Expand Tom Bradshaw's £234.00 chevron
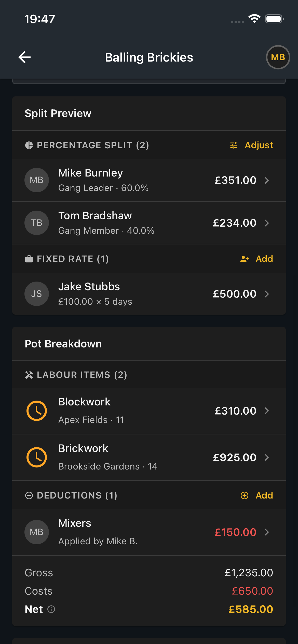298x644 pixels. [x=267, y=223]
